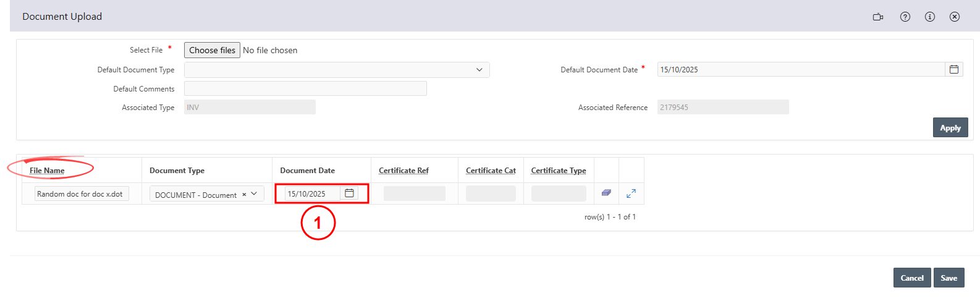The height and width of the screenshot is (298, 980).
Task: Click the Certificate Type column header
Action: [x=558, y=171]
